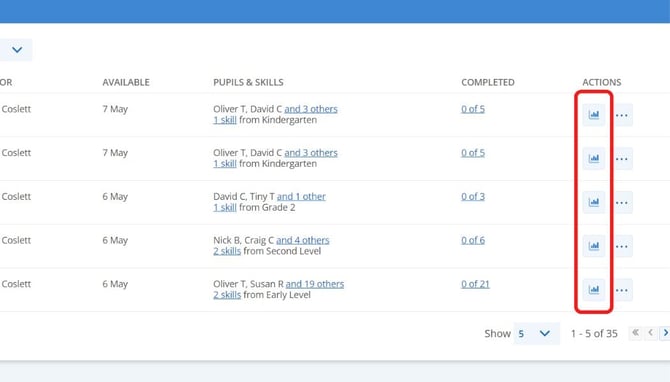View results chart for Second Level assignment
Image resolution: width=670 pixels, height=382 pixels.
coord(594,246)
